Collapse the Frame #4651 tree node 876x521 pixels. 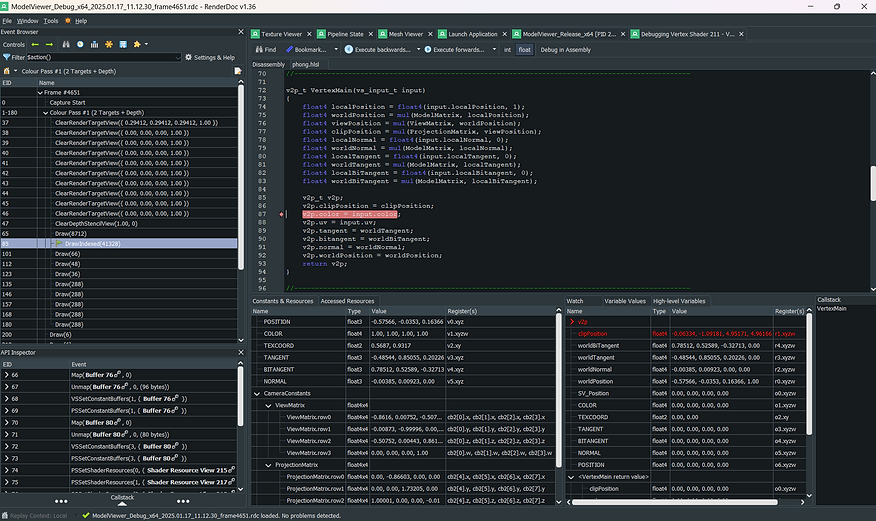click(40, 93)
